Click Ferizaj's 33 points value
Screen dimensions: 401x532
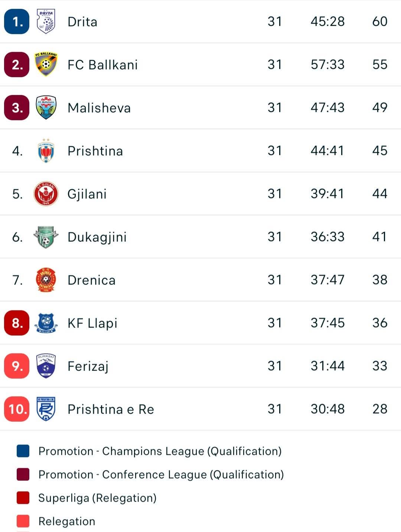click(x=379, y=366)
